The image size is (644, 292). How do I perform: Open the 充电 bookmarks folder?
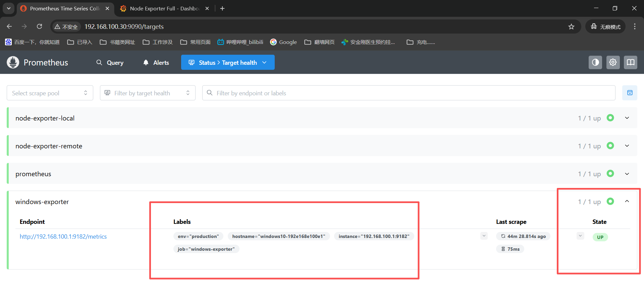[421, 42]
